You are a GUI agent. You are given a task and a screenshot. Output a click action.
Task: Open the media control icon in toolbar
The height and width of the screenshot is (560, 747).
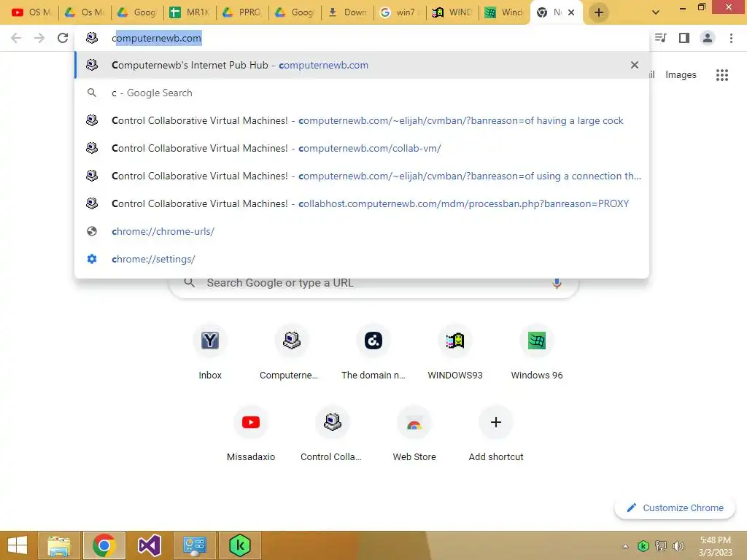click(x=661, y=38)
